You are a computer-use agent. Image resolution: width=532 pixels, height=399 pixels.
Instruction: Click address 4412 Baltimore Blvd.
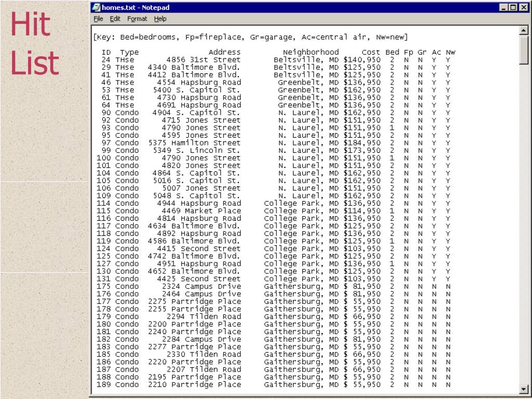194,75
